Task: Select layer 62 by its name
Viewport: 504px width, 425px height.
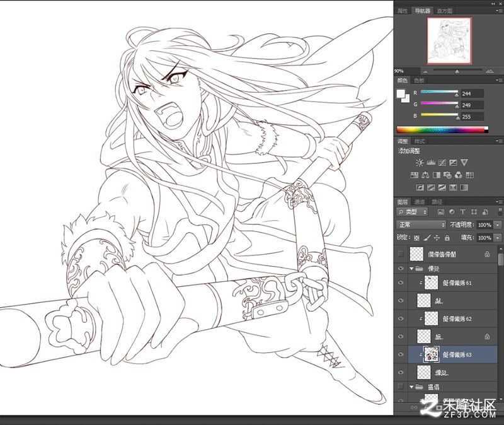Action: [457, 319]
